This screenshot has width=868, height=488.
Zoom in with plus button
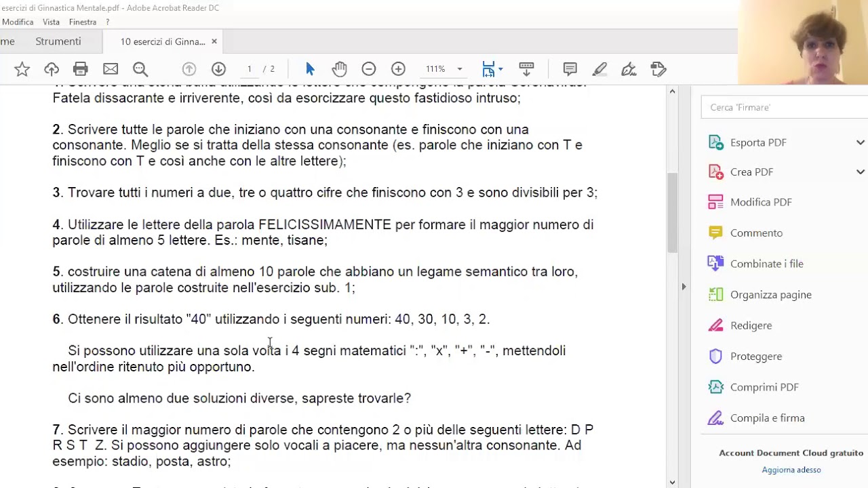[398, 69]
